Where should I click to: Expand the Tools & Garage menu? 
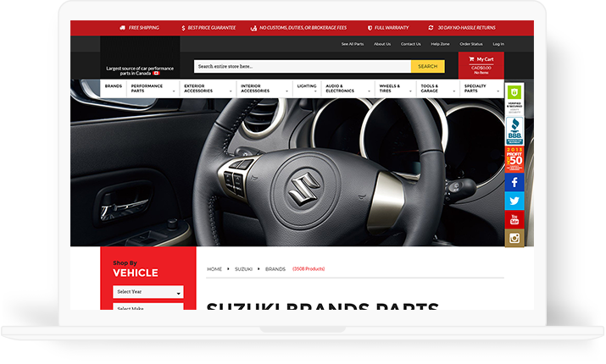tap(437, 88)
